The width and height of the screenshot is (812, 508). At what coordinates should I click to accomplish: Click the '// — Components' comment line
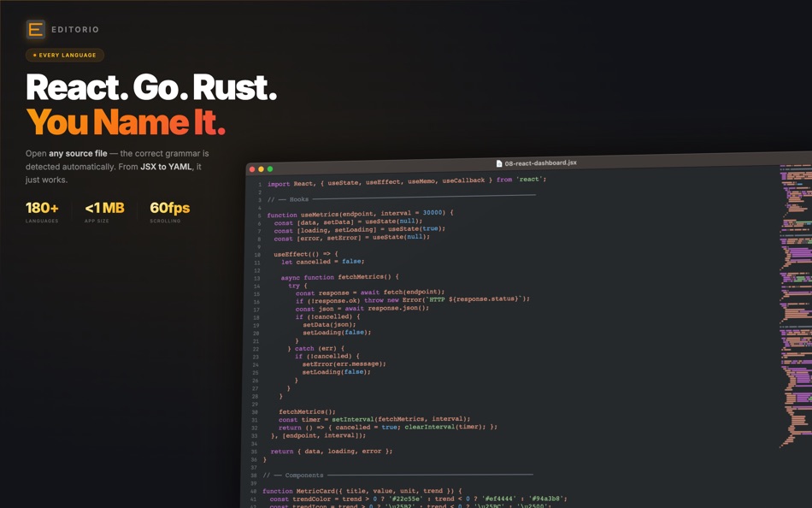point(397,475)
